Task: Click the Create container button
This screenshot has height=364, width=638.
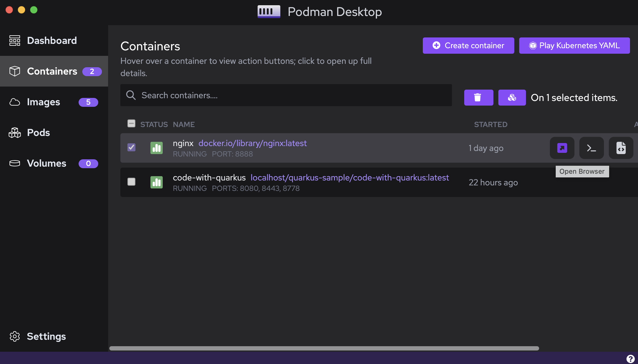Action: coord(468,45)
